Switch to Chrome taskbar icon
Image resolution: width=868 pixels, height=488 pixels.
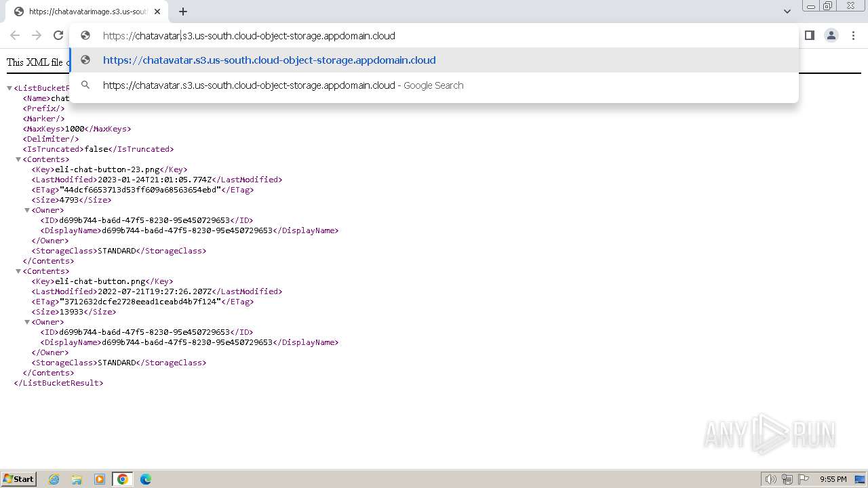pyautogui.click(x=122, y=479)
